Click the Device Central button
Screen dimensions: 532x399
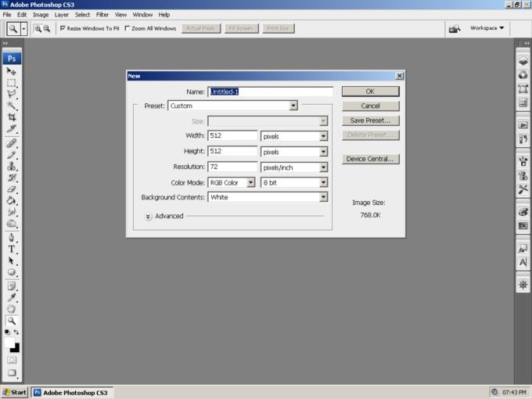pyautogui.click(x=370, y=159)
